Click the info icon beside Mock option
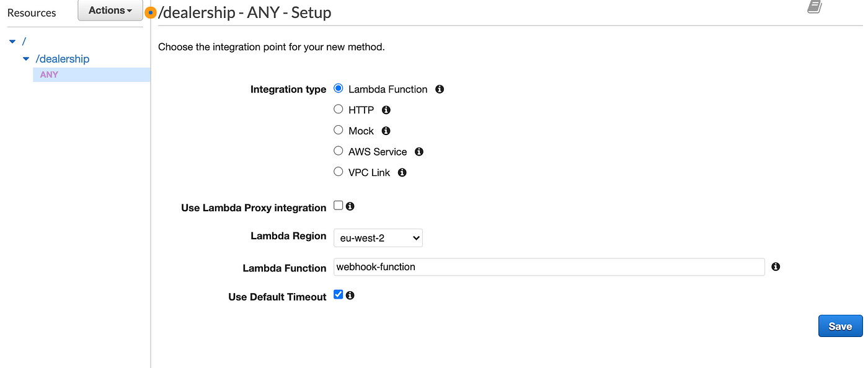Viewport: 868px width, 368px height. pos(386,131)
